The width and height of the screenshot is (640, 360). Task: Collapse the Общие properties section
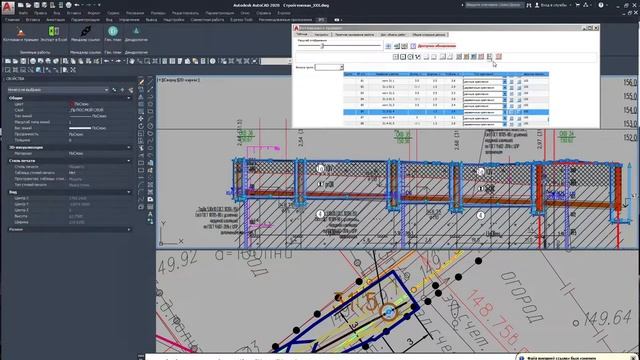coord(129,98)
